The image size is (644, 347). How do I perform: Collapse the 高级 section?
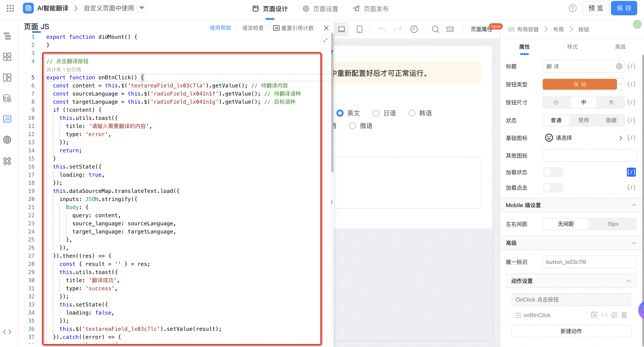pos(634,243)
